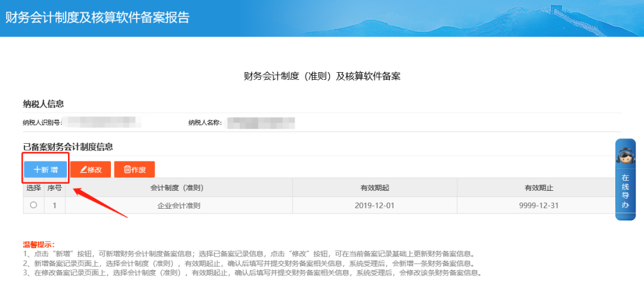Click the 财务会计制度及核算软件备案报告 header title
This screenshot has height=288, width=644.
[x=97, y=17]
